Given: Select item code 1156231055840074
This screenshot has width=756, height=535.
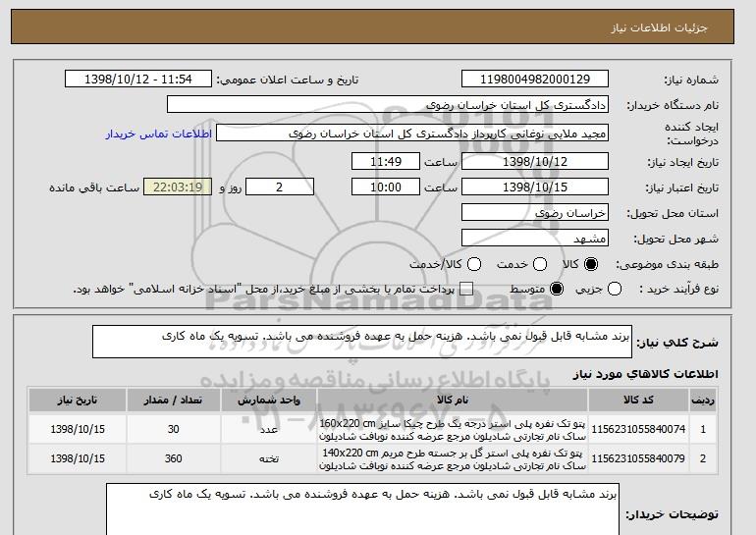Looking at the screenshot, I should pos(638,429).
